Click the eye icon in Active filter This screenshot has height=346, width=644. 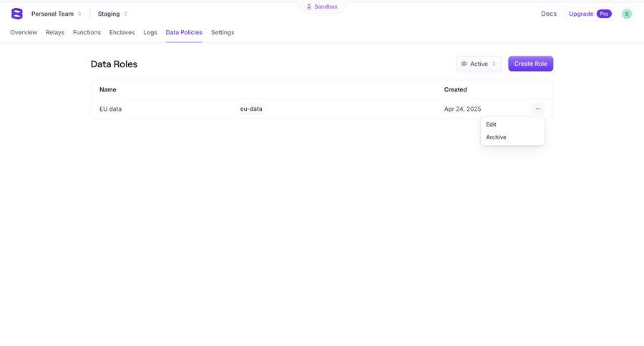tap(464, 64)
